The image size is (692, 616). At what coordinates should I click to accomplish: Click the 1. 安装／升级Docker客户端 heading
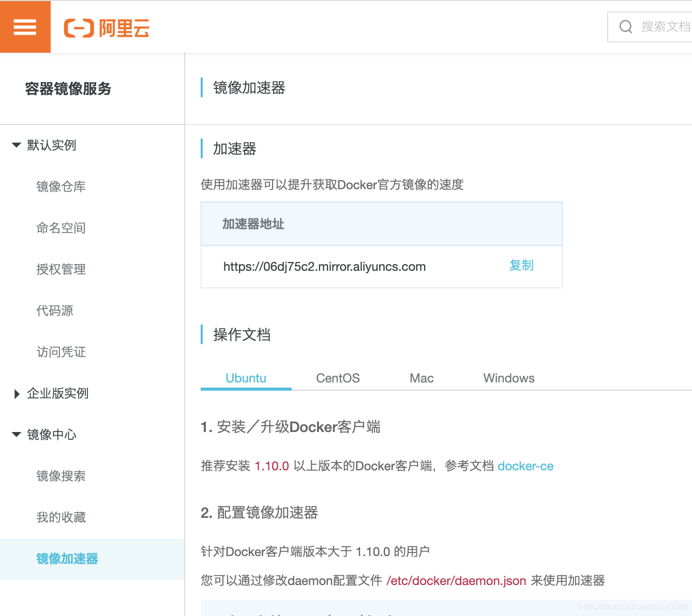click(291, 427)
